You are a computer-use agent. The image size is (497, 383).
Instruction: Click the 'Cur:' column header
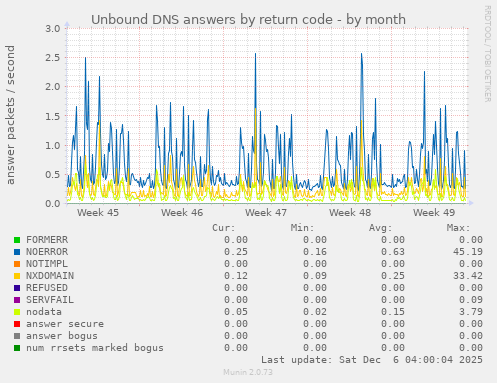[x=224, y=228]
